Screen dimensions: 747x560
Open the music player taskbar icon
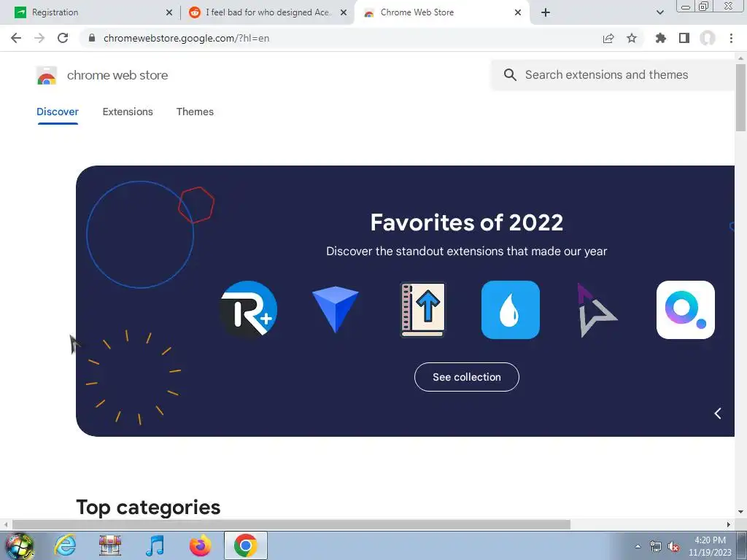coord(155,545)
